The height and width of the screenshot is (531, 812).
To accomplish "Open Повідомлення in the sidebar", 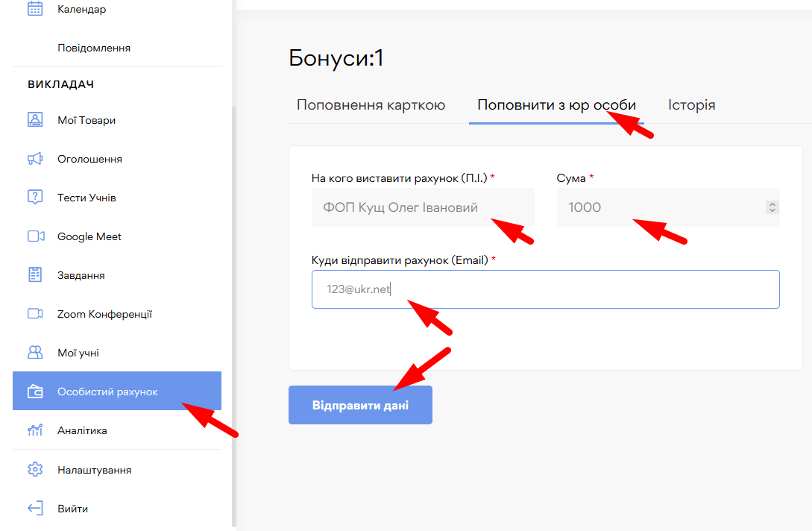I will (94, 48).
